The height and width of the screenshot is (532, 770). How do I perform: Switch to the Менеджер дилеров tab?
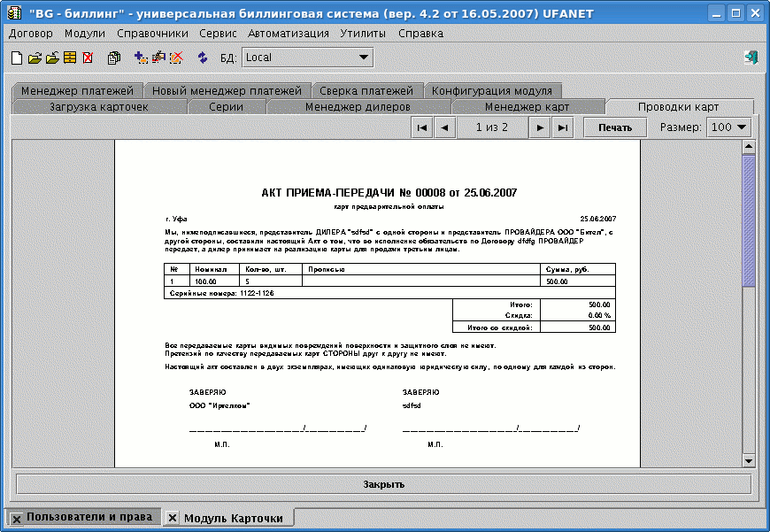[x=357, y=107]
